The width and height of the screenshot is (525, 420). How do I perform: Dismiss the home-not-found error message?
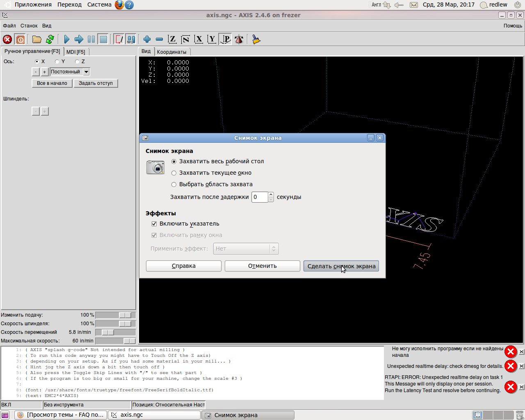(521, 352)
